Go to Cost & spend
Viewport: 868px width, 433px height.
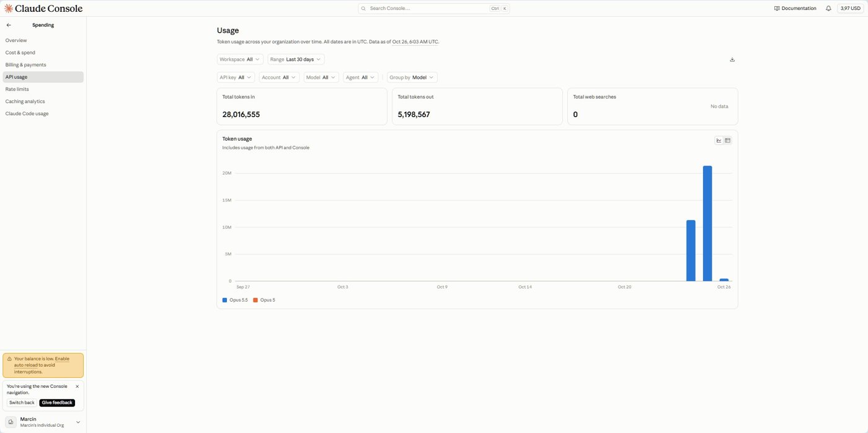coord(43,53)
